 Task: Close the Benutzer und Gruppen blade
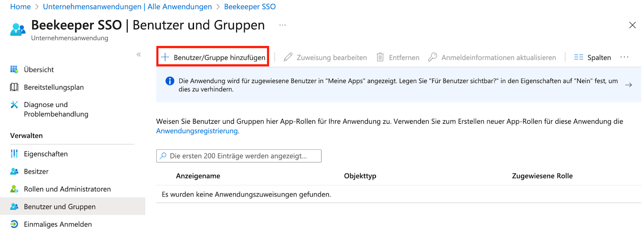click(x=632, y=25)
